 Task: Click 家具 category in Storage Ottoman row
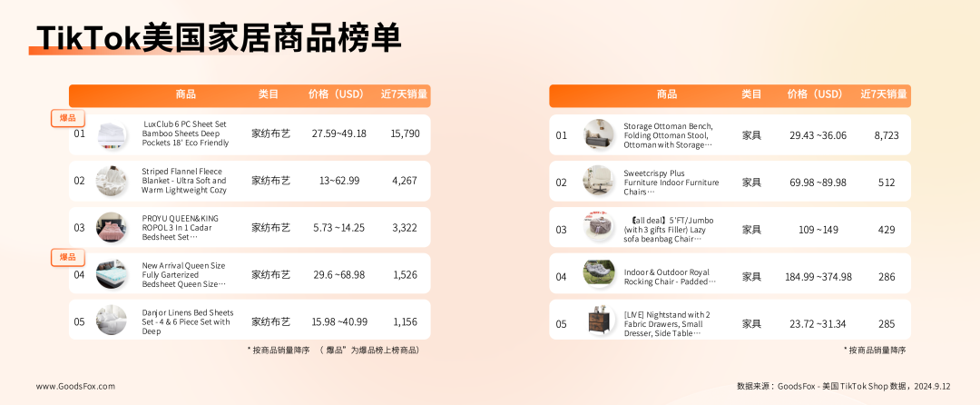coord(752,135)
